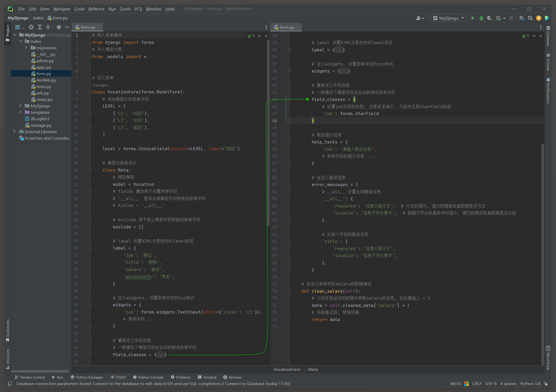The width and height of the screenshot is (556, 392).
Task: Open the Tools menu
Action: pos(125,9)
